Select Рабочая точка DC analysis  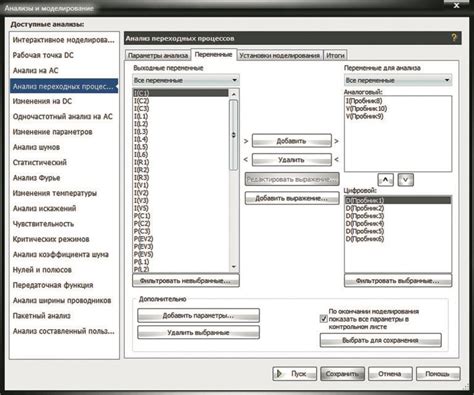coord(64,55)
